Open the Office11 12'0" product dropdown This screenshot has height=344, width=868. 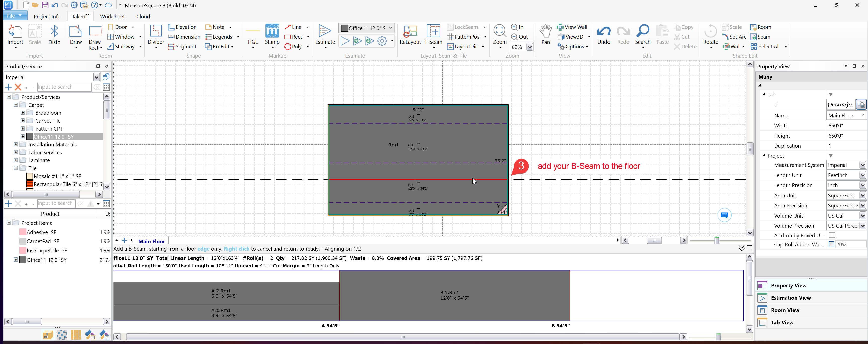click(390, 28)
